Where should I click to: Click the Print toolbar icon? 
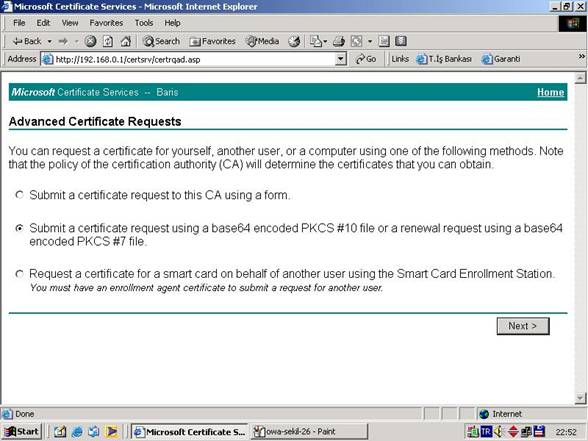(339, 41)
